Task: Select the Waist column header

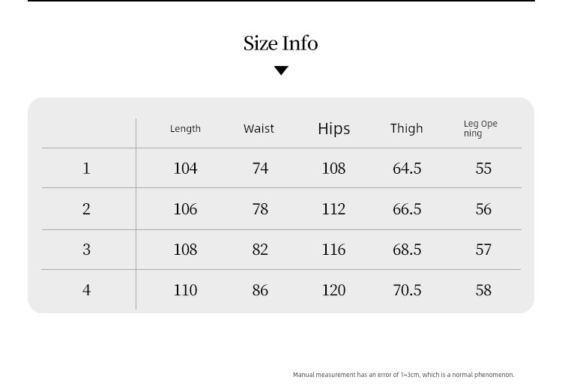Action: coord(259,129)
